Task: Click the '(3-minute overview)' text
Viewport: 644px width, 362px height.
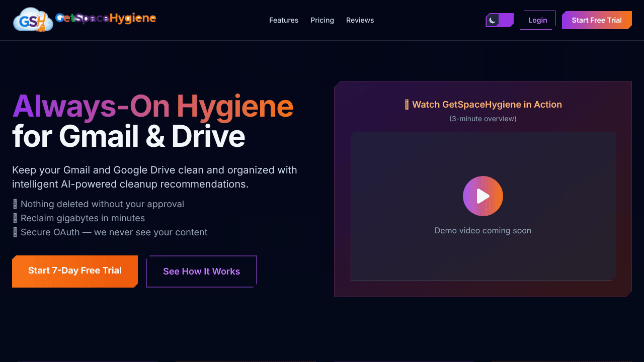Action: (x=483, y=119)
